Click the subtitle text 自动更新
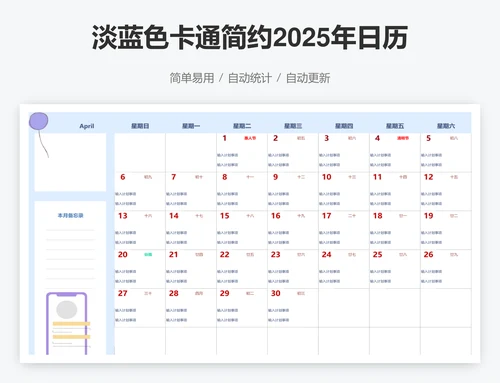Viewport: 500px width, 383px height. tap(308, 78)
